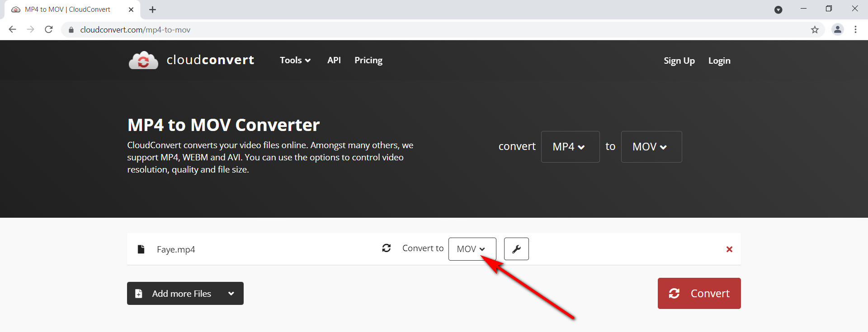Viewport: 868px width, 332px height.
Task: Click the Login link
Action: coord(719,61)
